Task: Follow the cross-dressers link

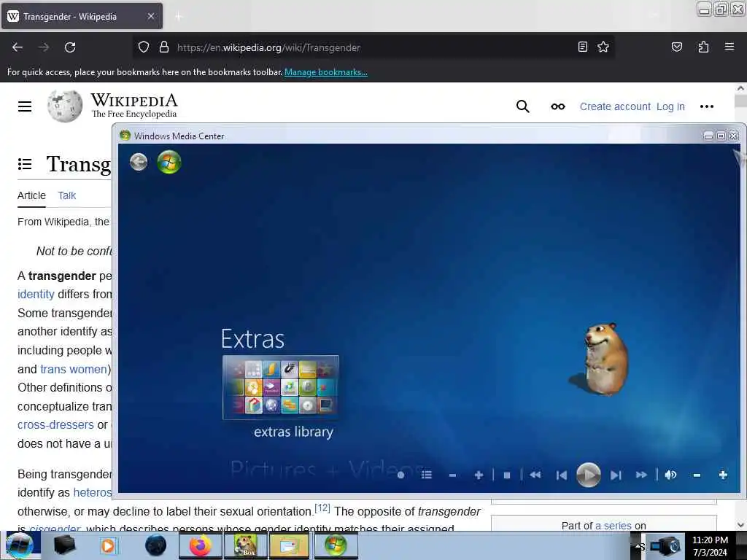Action: 55,425
